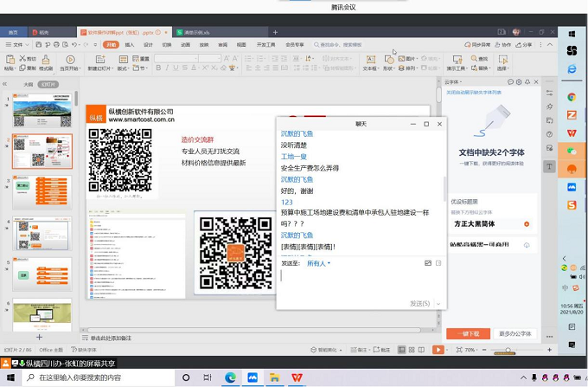Select the Format Painter (格式刷) brush
The image size is (588, 387).
point(45,60)
